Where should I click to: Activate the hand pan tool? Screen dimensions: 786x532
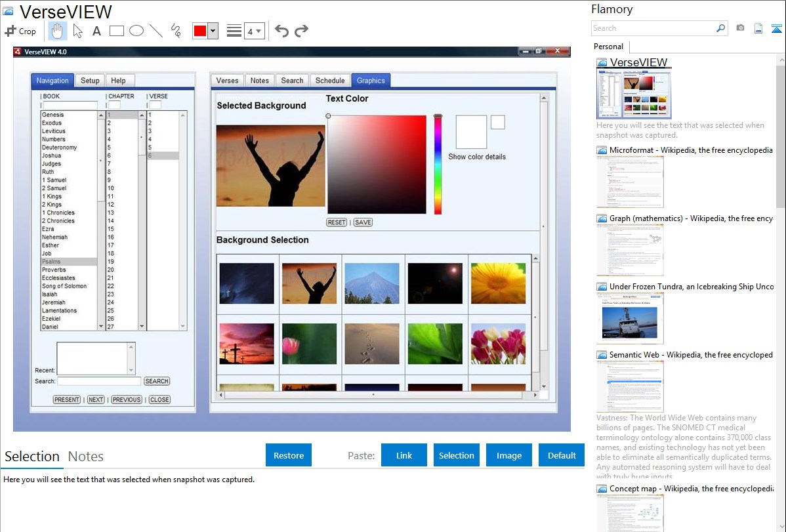(x=58, y=31)
